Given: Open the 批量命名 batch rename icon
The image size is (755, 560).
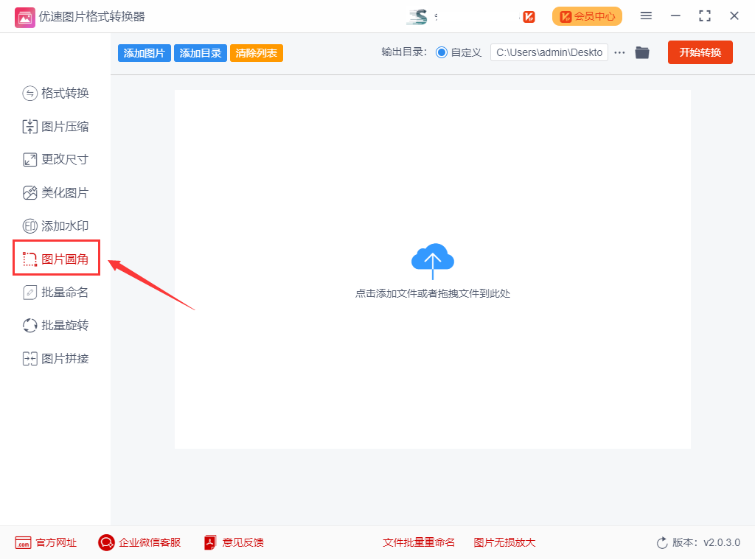Looking at the screenshot, I should [x=29, y=293].
